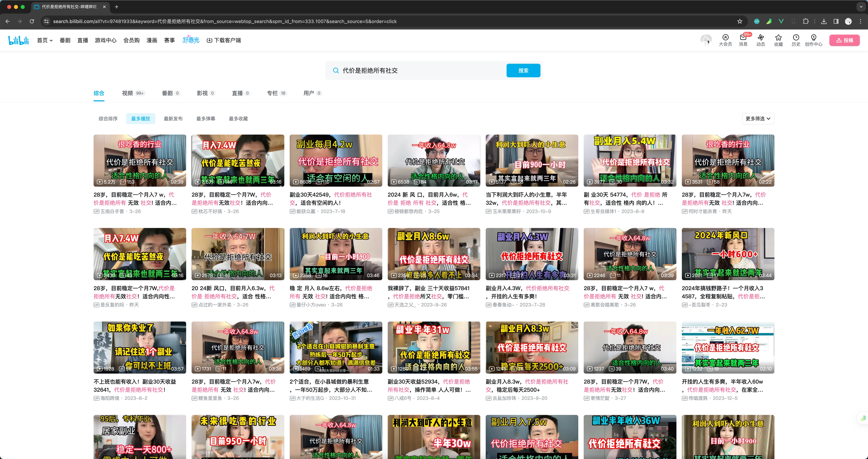The height and width of the screenshot is (459, 868).
Task: Toggle the browser side panel icon
Action: coord(836,21)
